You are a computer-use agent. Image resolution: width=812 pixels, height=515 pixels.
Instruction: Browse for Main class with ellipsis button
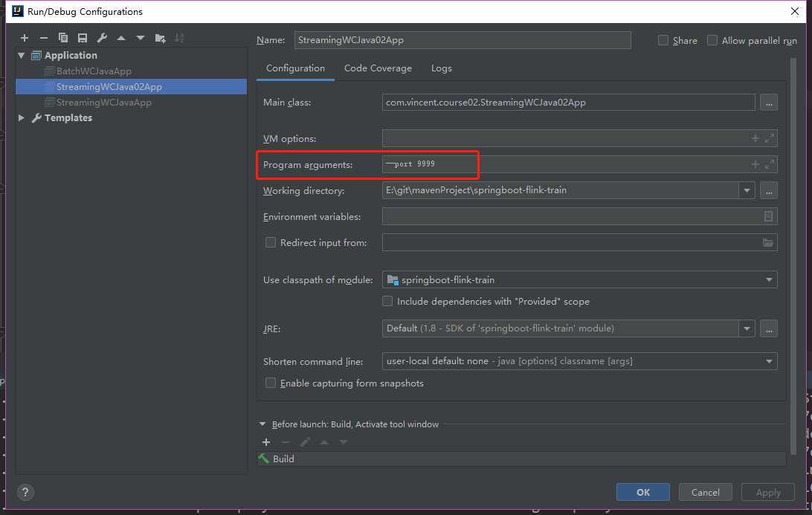[x=769, y=103]
